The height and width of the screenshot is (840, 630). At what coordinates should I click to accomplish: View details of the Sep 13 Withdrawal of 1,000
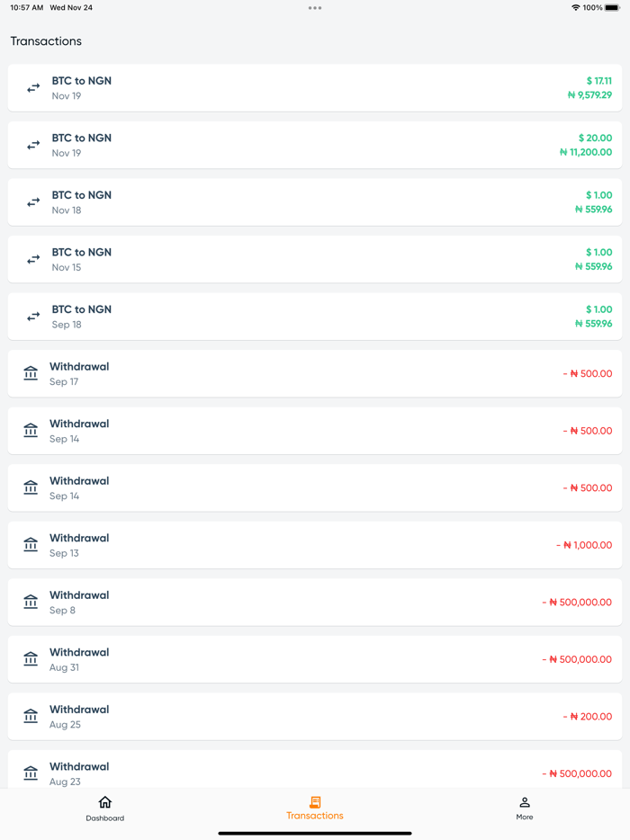tap(315, 544)
